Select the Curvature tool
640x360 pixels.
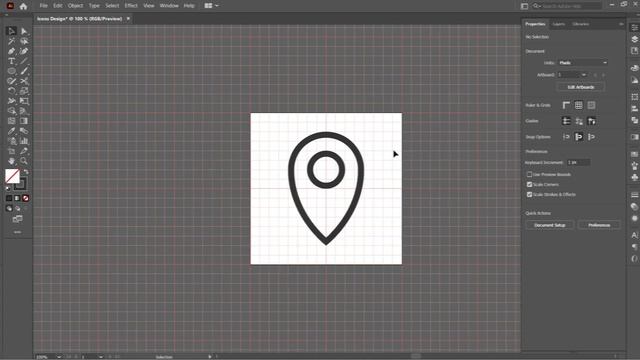click(x=24, y=51)
